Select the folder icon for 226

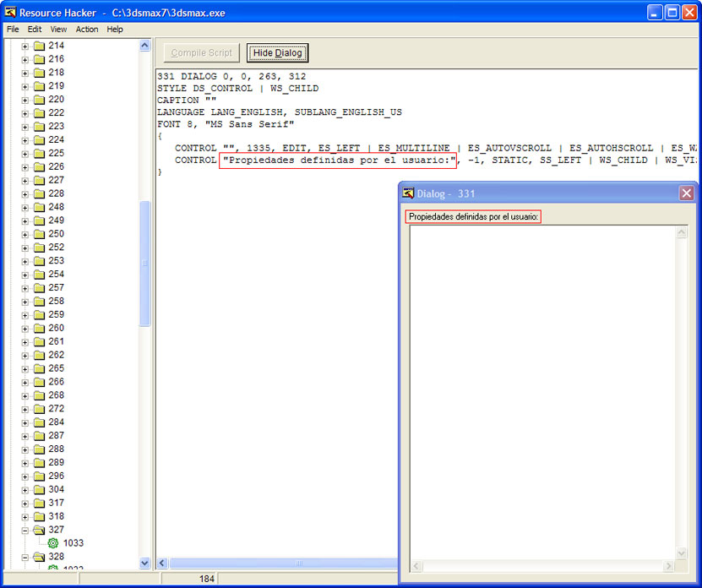[x=40, y=166]
